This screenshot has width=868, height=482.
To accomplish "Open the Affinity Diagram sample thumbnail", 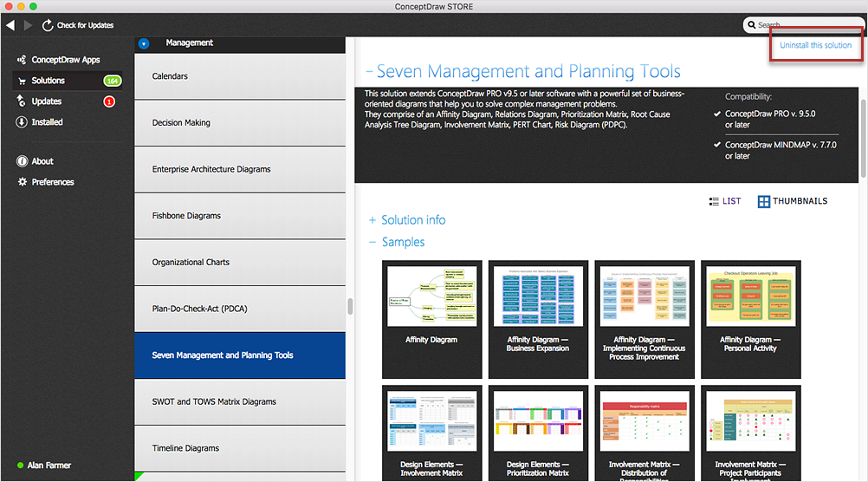I will coord(431,320).
